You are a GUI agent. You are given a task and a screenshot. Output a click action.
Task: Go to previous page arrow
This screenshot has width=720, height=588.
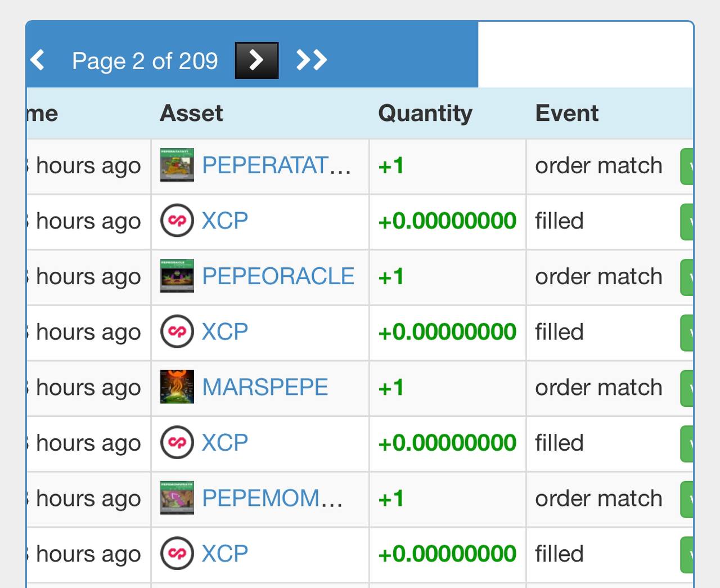pyautogui.click(x=38, y=60)
